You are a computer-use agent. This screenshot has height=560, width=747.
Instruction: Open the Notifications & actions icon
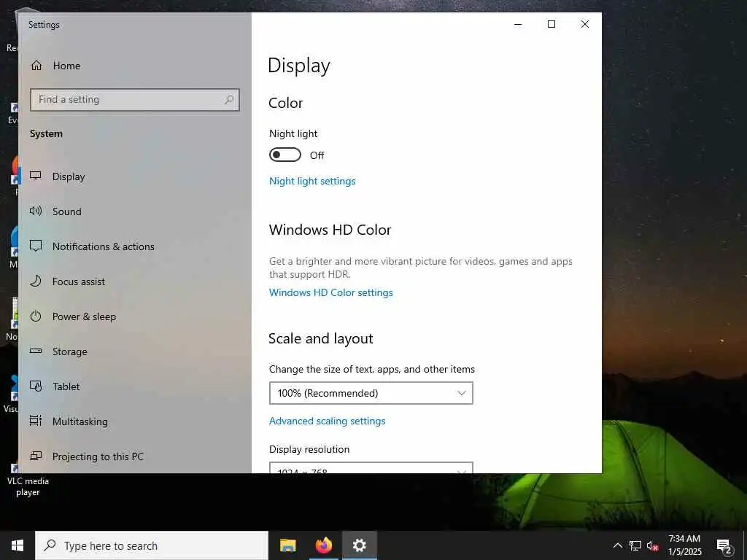tap(36, 246)
